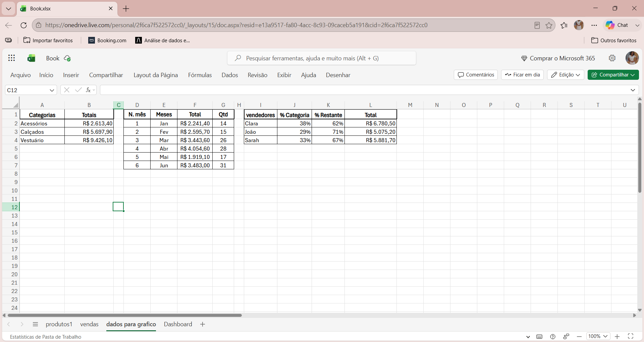Click the Excel logo icon beside Book

pos(31,58)
